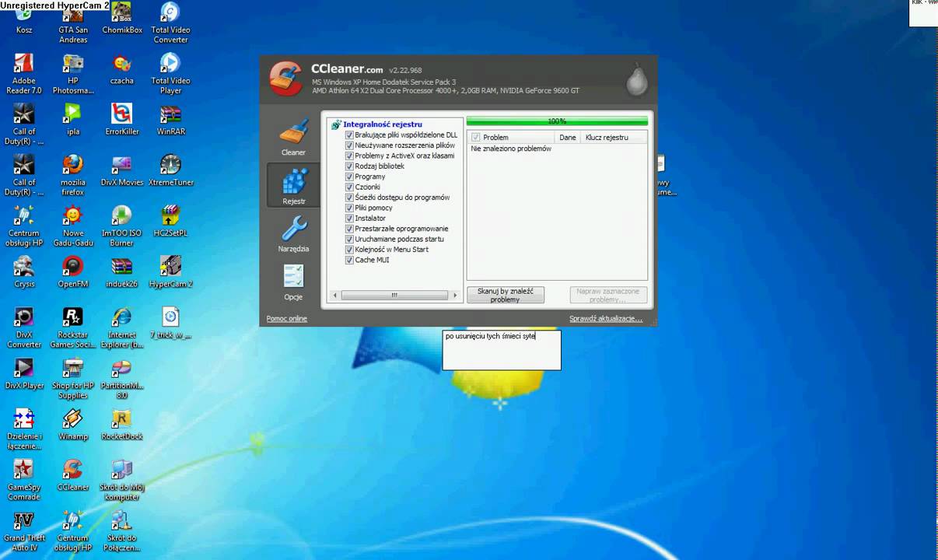Click Napraw zaznaczone problemy button
The image size is (938, 560).
tap(608, 296)
